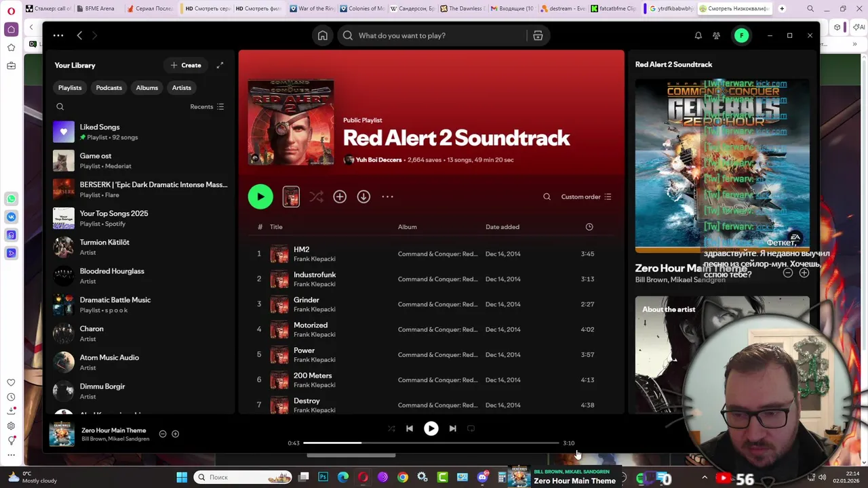Open the BERSERK Epic Dark Dramatic playlist
The width and height of the screenshot is (868, 488).
pyautogui.click(x=141, y=189)
